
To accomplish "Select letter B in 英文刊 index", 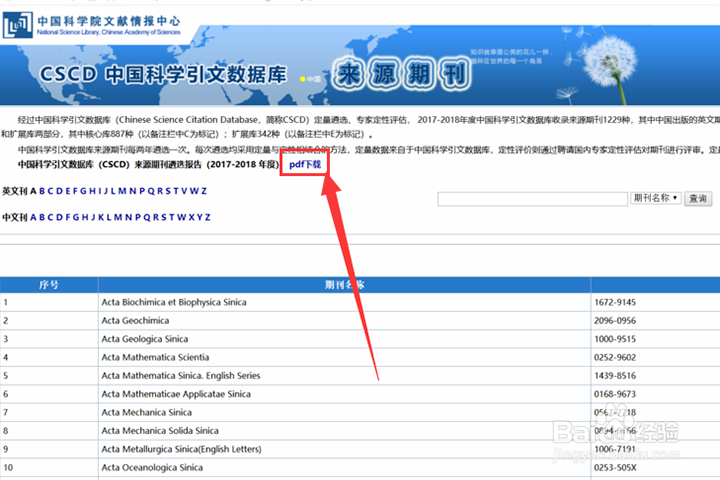I will tap(42, 191).
